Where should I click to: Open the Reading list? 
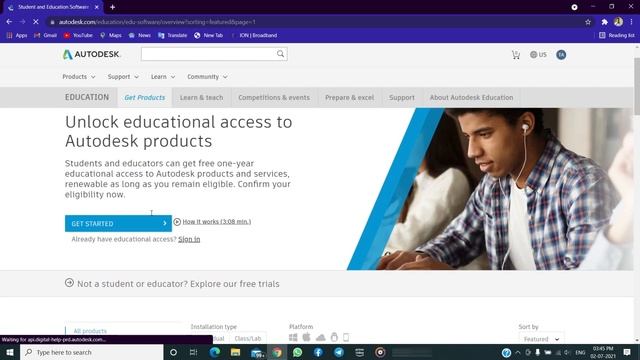tap(617, 36)
